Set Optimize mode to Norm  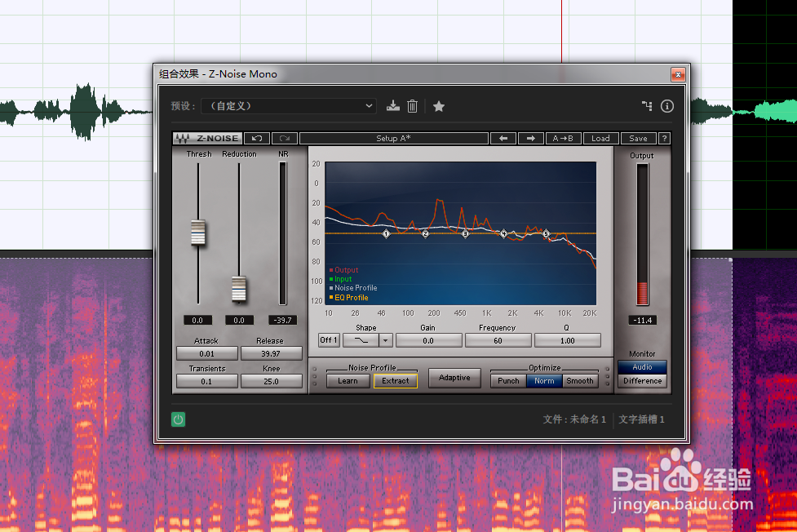click(x=544, y=381)
